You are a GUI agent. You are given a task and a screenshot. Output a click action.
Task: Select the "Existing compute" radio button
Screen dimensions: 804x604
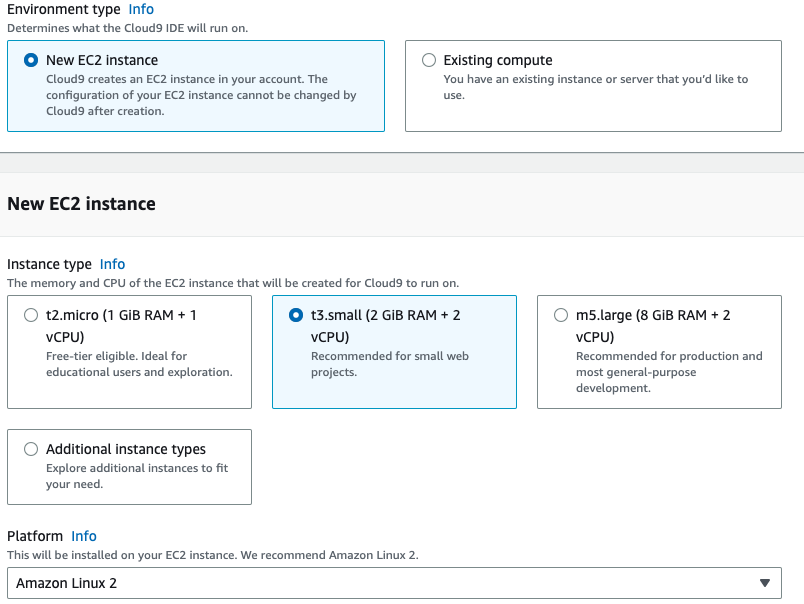(x=429, y=60)
